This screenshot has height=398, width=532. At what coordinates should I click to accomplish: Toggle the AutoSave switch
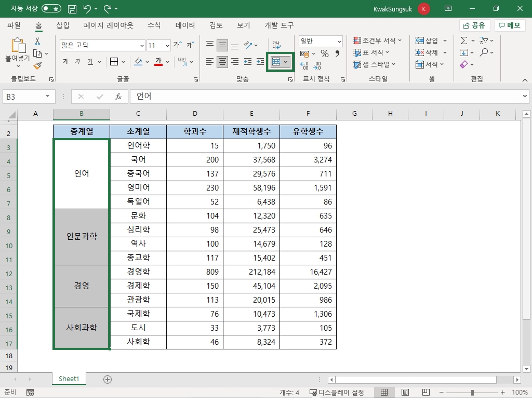coord(51,9)
